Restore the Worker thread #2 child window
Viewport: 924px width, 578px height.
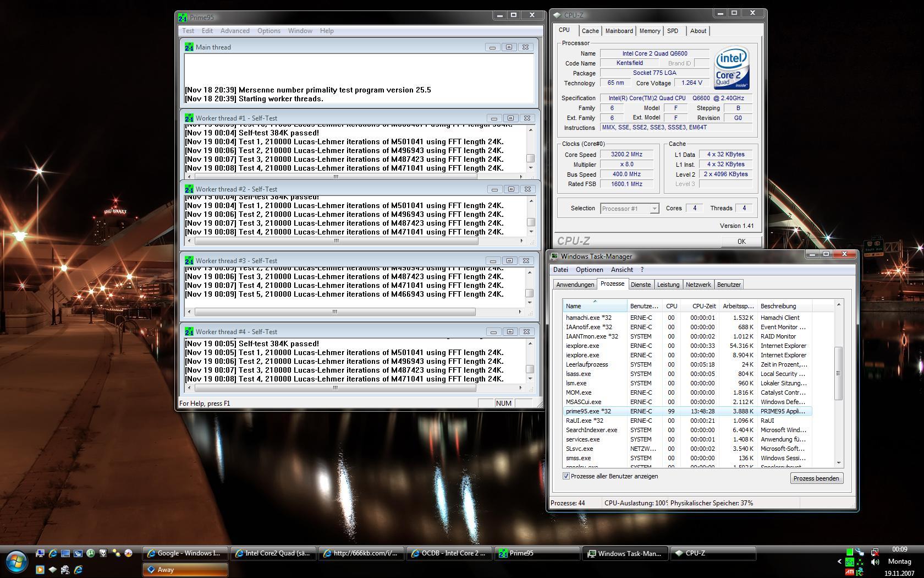pyautogui.click(x=511, y=189)
